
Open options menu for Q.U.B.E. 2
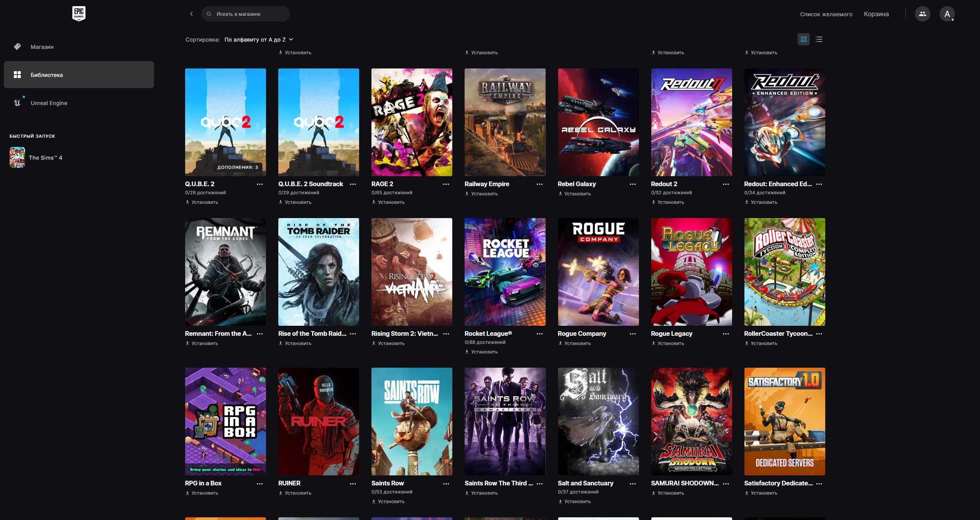point(260,184)
